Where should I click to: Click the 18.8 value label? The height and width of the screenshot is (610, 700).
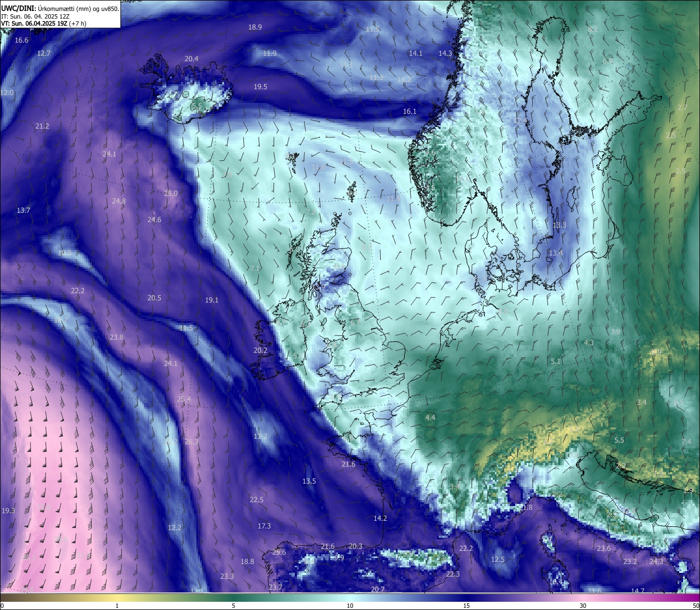coord(247,561)
